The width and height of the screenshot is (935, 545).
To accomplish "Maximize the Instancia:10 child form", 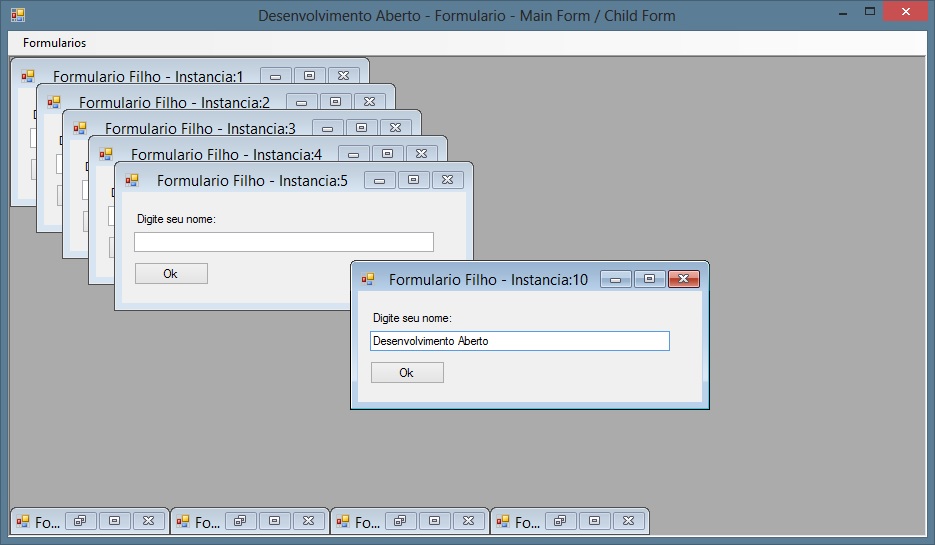I will click(x=649, y=280).
